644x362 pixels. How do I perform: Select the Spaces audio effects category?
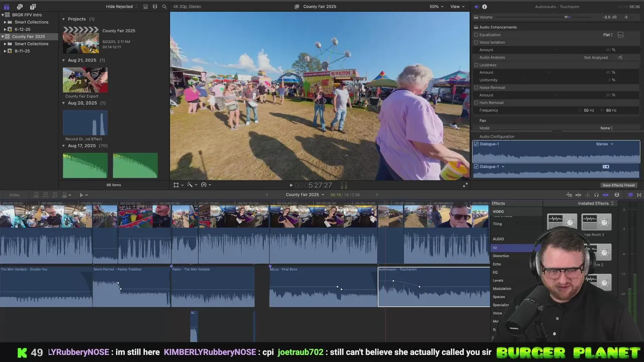[x=499, y=297]
